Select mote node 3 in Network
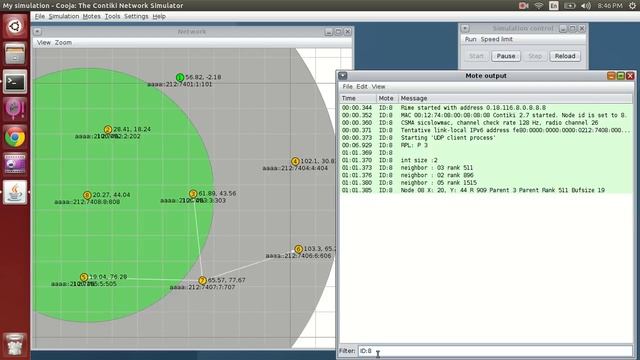This screenshot has width=640, height=360. tap(193, 194)
